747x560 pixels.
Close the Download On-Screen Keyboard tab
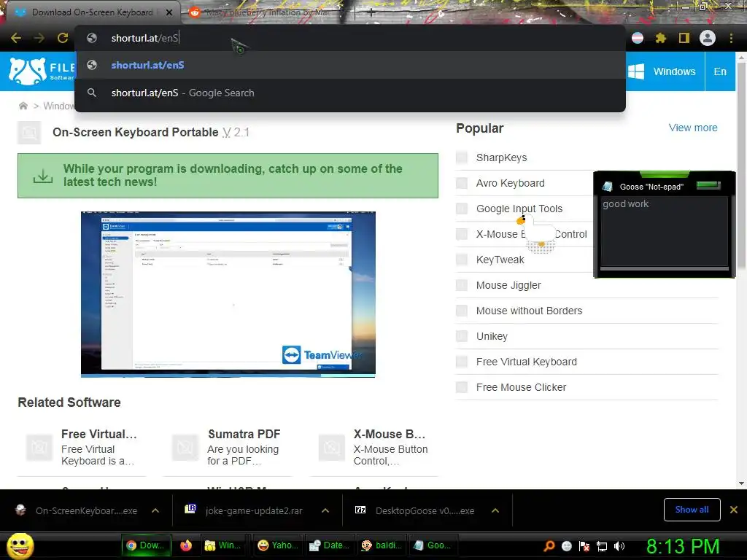click(169, 12)
